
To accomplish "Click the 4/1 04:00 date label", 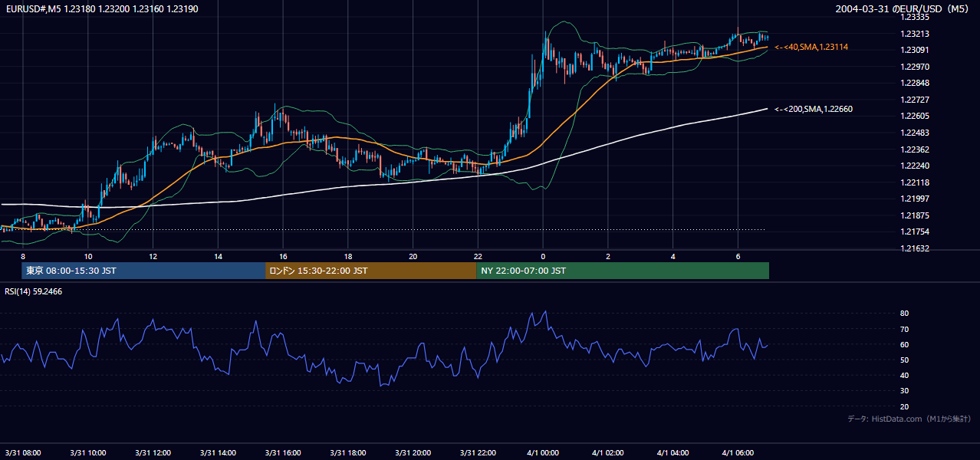I will 673,453.
